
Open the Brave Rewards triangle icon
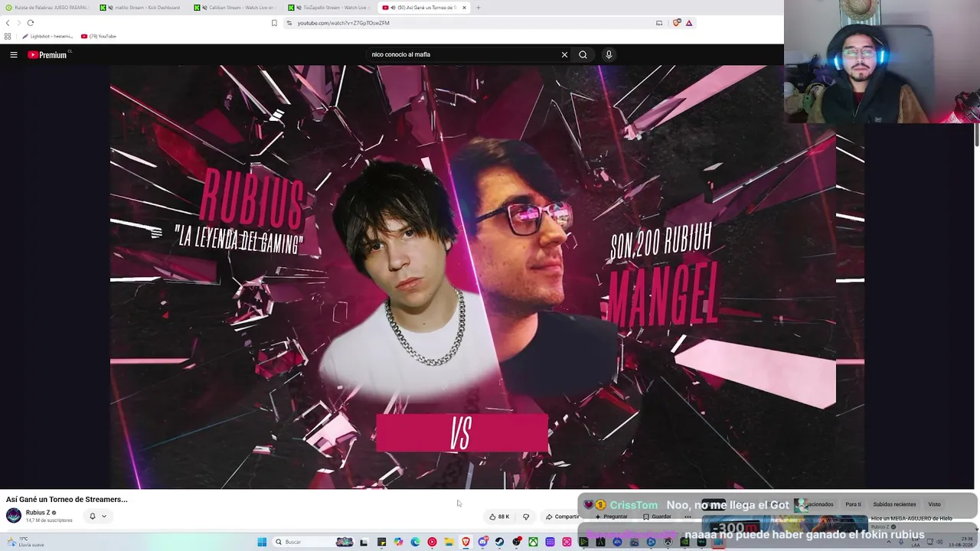pos(689,23)
